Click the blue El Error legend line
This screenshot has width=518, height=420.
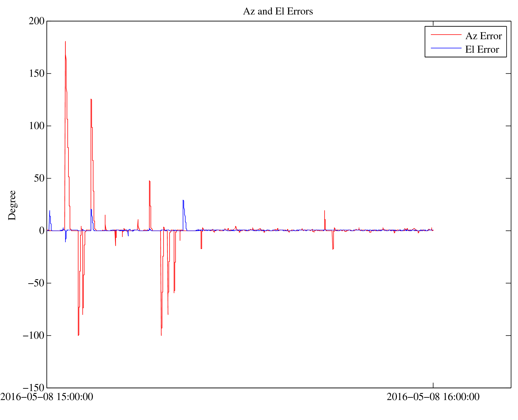click(x=446, y=48)
